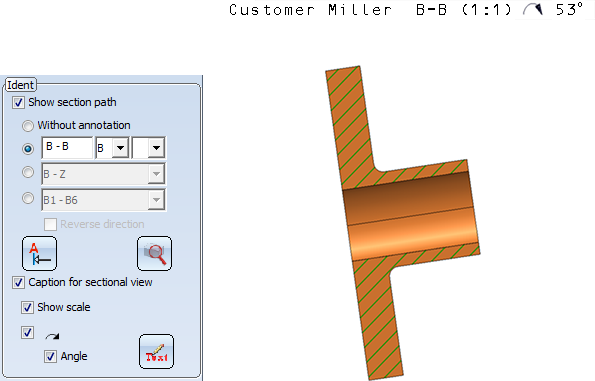Viewport: 595px width, 381px height.
Task: Disable Show scale checkbox
Action: [x=27, y=307]
